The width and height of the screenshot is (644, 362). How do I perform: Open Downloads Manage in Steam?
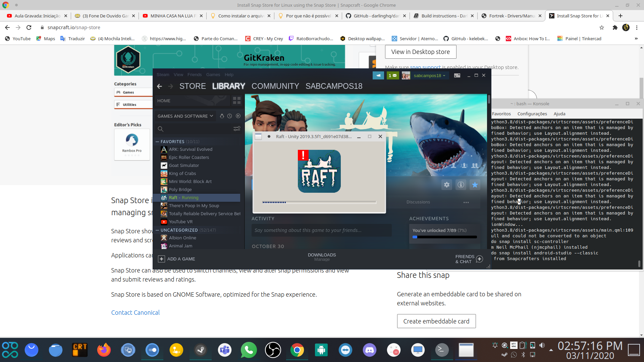[x=322, y=257]
